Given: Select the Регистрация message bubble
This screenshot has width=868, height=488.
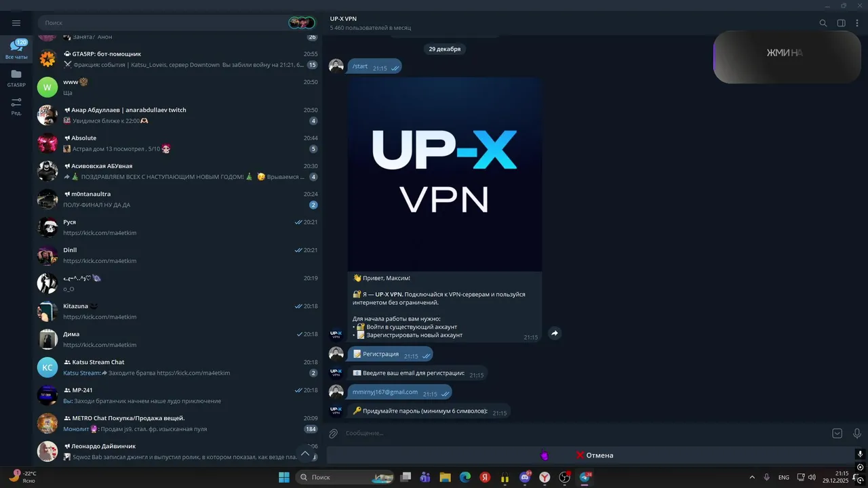Looking at the screenshot, I should (390, 354).
